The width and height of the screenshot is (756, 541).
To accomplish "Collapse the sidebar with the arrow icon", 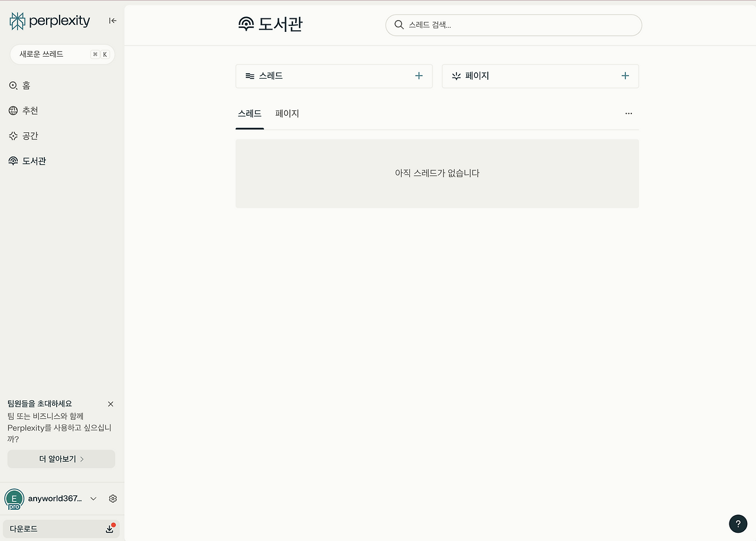I will [x=112, y=21].
